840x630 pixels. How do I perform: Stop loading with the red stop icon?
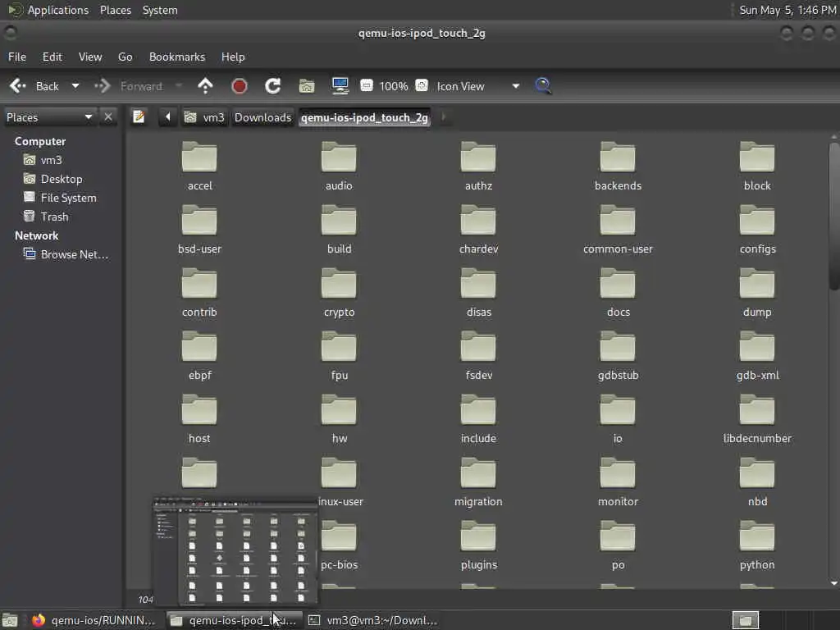point(240,86)
